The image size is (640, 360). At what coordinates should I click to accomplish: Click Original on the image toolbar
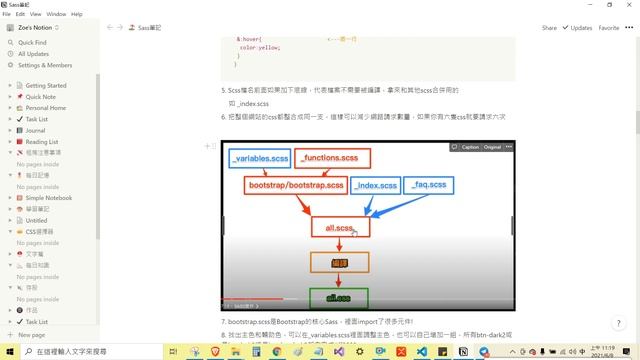coord(492,147)
